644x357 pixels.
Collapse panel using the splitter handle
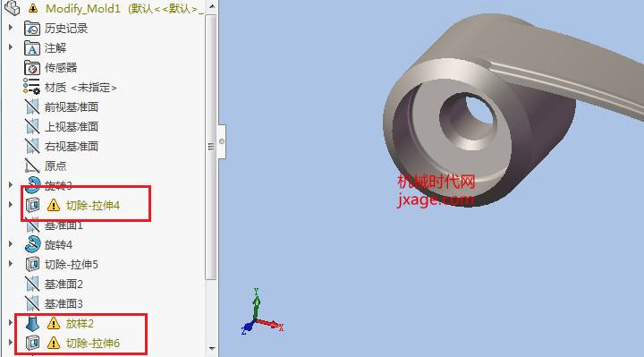pos(222,141)
